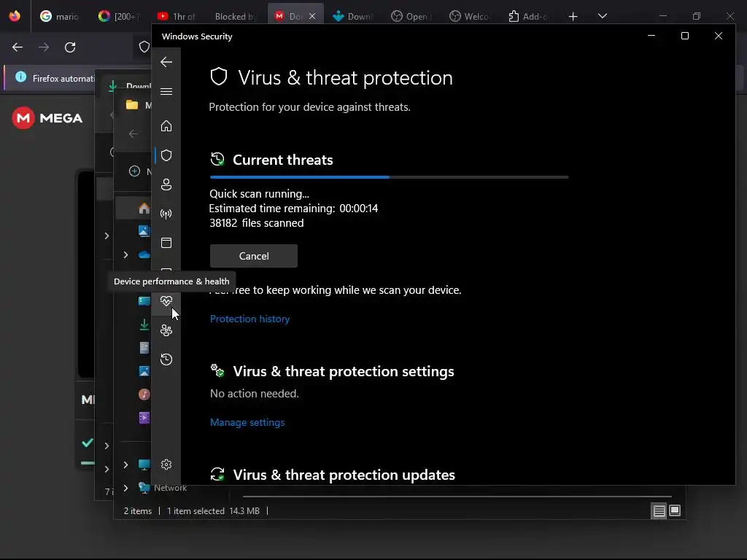
Task: Click the MEGA logo
Action: point(47,118)
